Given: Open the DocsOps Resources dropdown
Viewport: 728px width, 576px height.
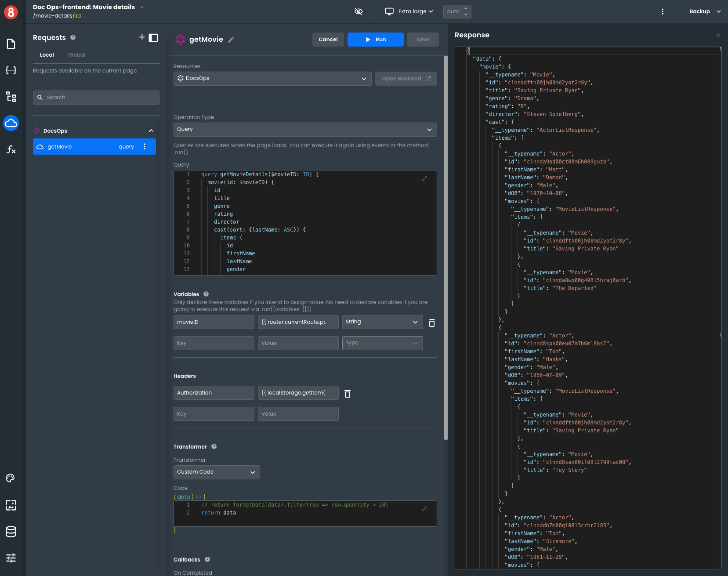Looking at the screenshot, I should coord(272,79).
